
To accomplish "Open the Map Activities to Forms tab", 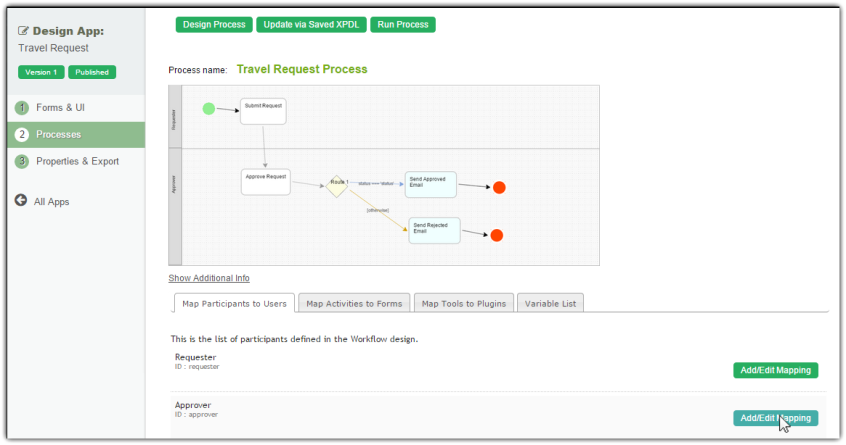I will (x=354, y=304).
